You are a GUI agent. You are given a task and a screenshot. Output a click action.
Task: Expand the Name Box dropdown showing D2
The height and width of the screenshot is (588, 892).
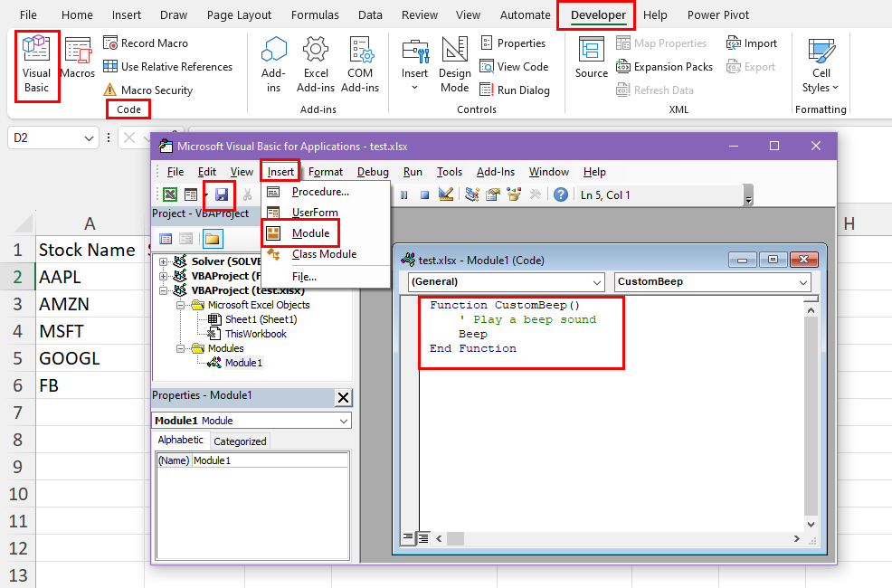[89, 138]
